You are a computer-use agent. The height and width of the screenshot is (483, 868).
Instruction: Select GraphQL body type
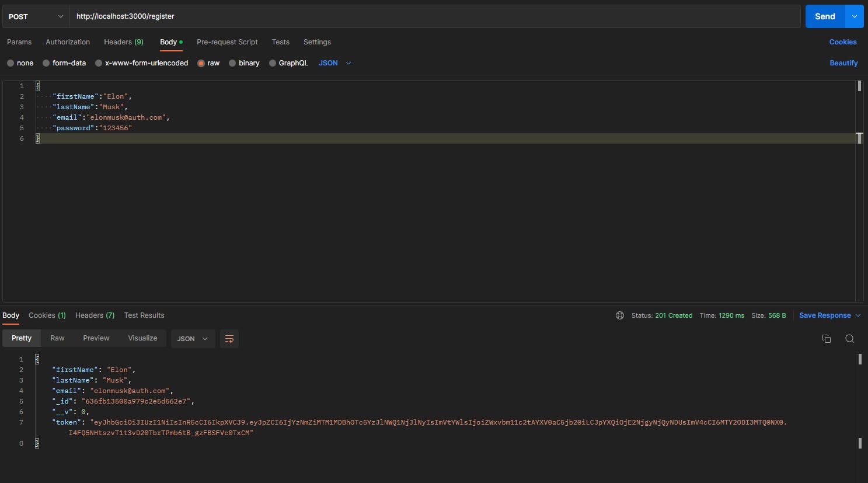tap(273, 63)
